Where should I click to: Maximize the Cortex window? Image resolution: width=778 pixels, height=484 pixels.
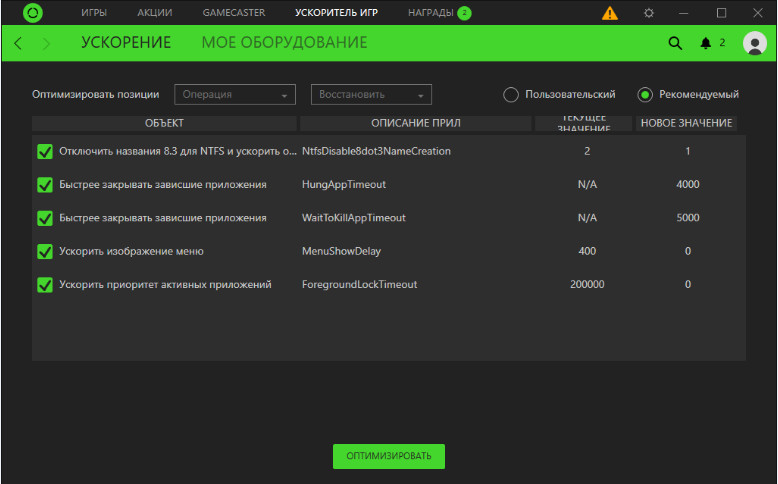721,13
